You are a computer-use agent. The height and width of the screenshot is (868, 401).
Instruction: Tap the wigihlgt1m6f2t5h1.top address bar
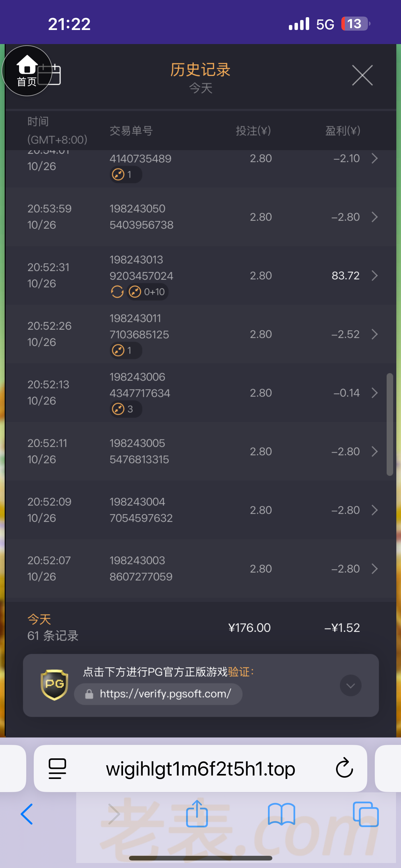coord(200,768)
